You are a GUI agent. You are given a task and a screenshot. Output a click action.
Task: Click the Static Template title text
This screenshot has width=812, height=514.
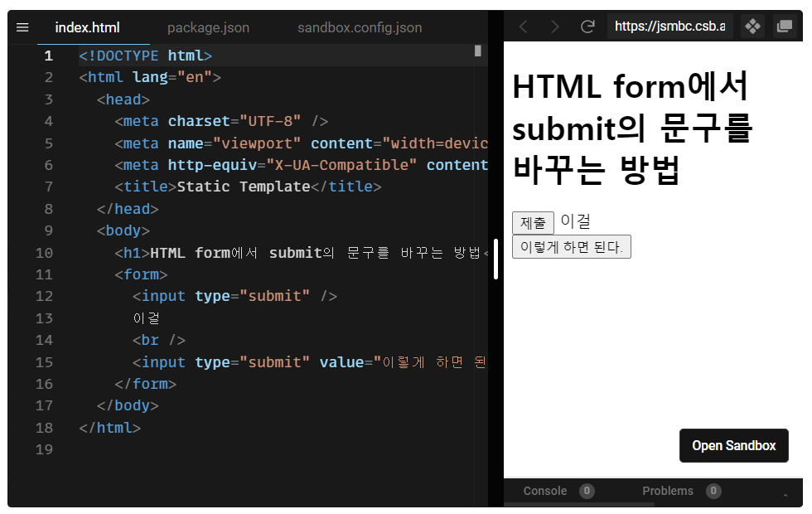point(244,187)
